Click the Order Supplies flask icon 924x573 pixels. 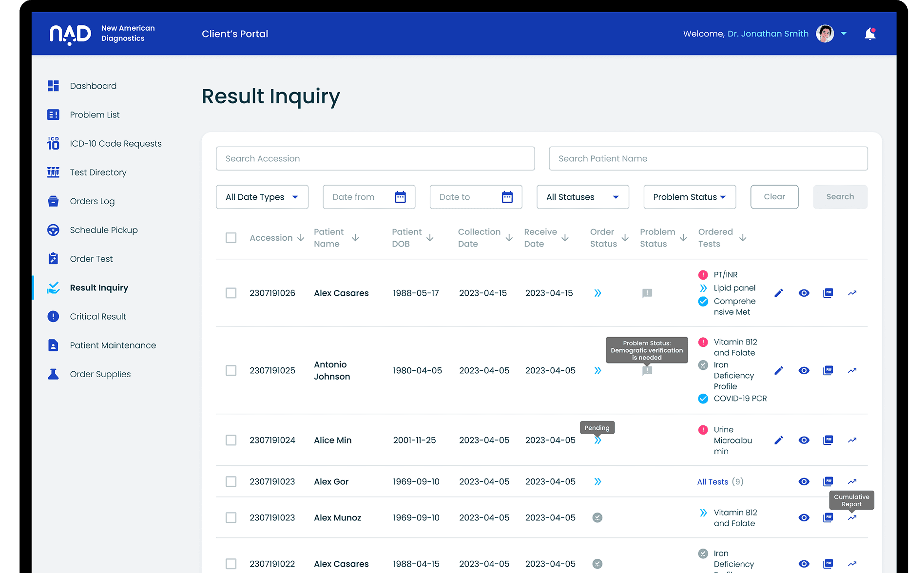coord(53,374)
